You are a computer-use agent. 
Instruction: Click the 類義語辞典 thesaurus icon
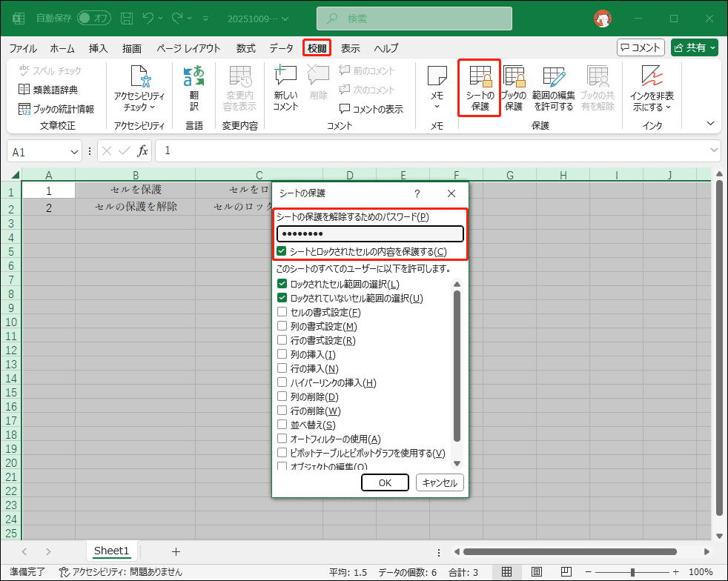tap(24, 90)
